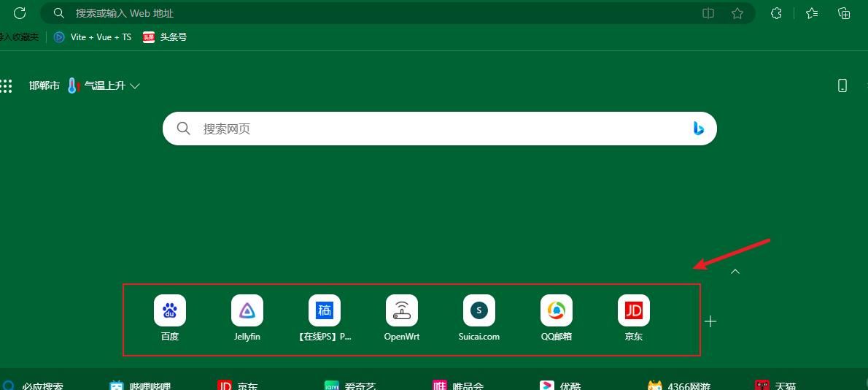Focus the address bar search field

point(398,13)
